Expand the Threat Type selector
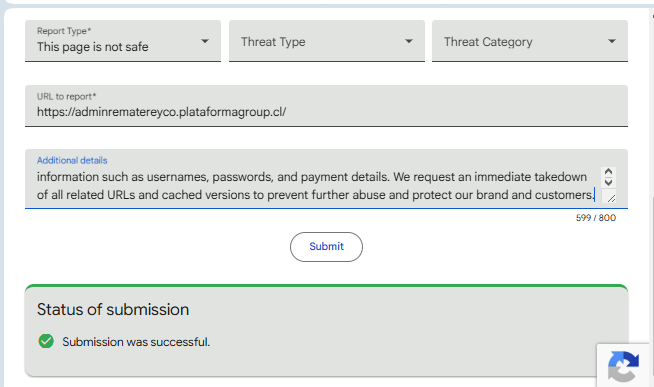Screen dimensions: 654x387 tap(327, 41)
